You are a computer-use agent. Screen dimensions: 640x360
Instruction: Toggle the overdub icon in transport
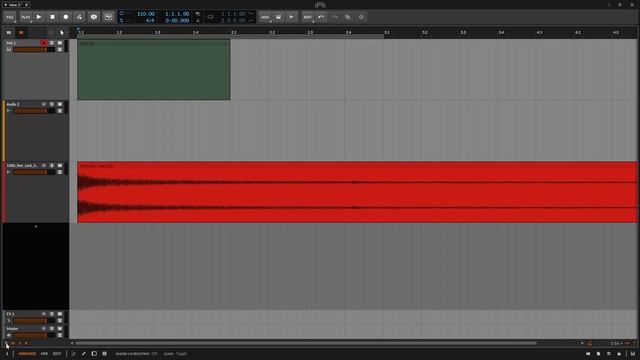pos(93,17)
